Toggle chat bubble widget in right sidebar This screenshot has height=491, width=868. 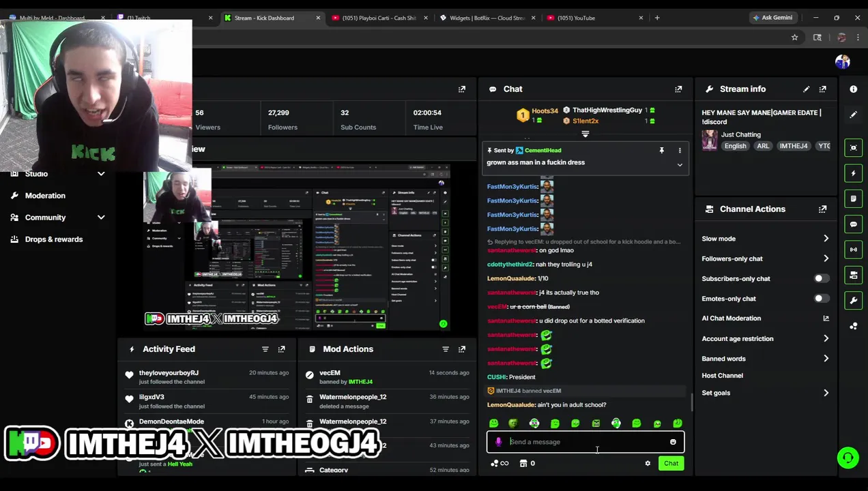[x=853, y=224]
